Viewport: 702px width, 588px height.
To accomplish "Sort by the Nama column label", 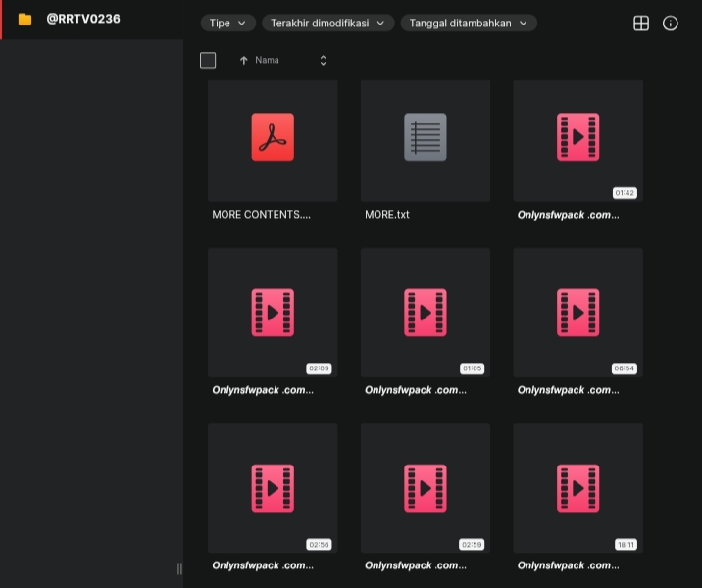I will pos(267,60).
